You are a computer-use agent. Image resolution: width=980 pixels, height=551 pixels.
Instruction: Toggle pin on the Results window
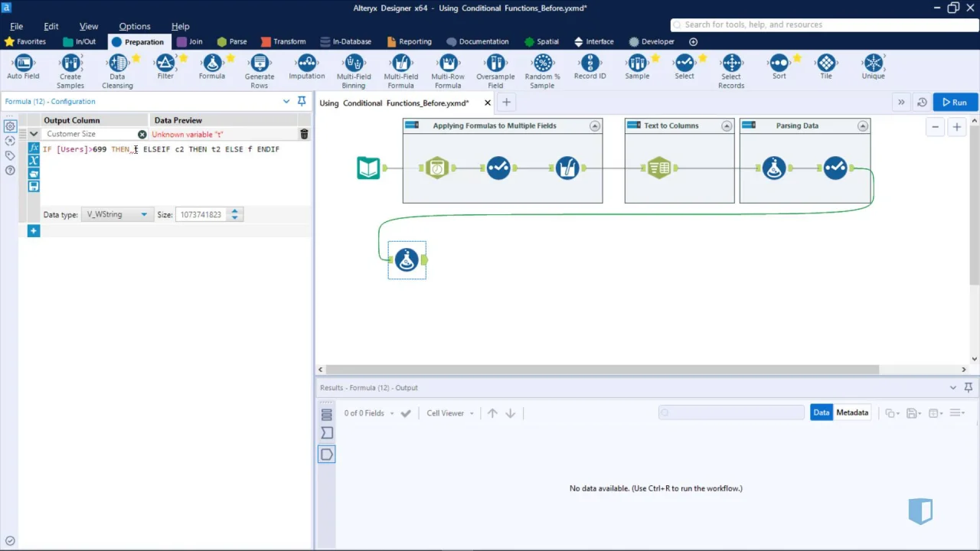tap(969, 388)
